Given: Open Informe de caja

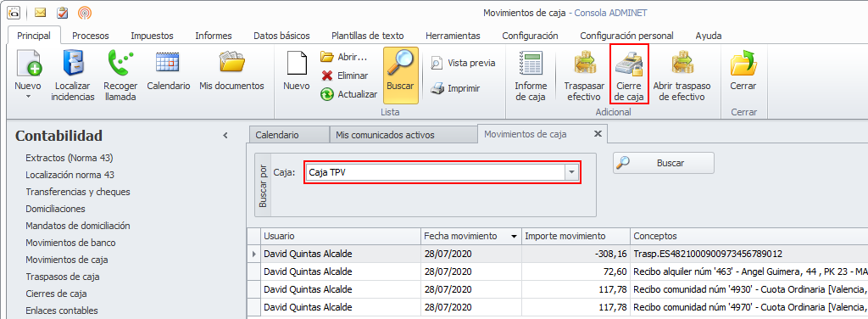Looking at the screenshot, I should tap(531, 76).
